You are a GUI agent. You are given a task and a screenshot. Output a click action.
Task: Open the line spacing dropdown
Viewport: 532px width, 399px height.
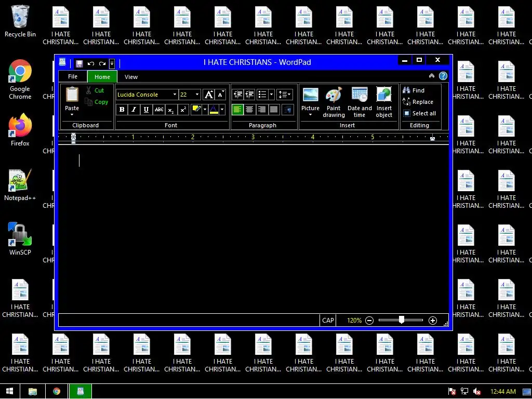(x=284, y=95)
